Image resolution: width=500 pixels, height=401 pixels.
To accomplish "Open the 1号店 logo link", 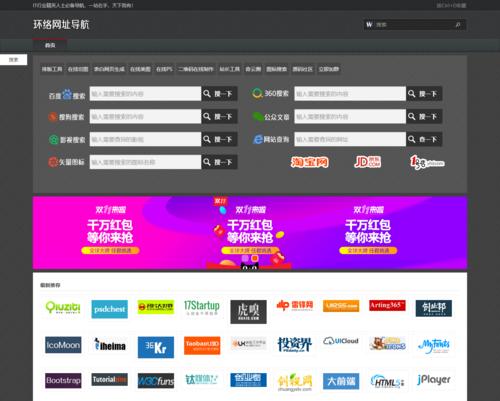I will click(x=427, y=162).
